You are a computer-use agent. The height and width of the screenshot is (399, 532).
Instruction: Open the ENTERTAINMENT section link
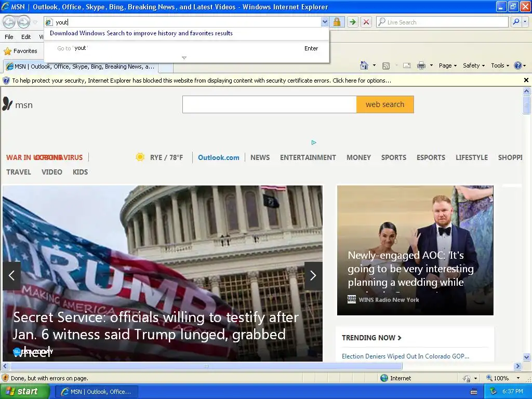[308, 158]
